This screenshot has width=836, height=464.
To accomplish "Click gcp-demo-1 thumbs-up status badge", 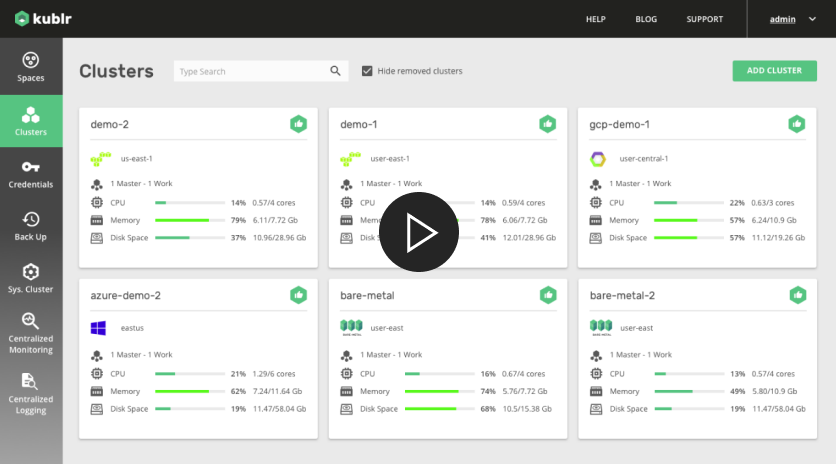I will [x=797, y=124].
